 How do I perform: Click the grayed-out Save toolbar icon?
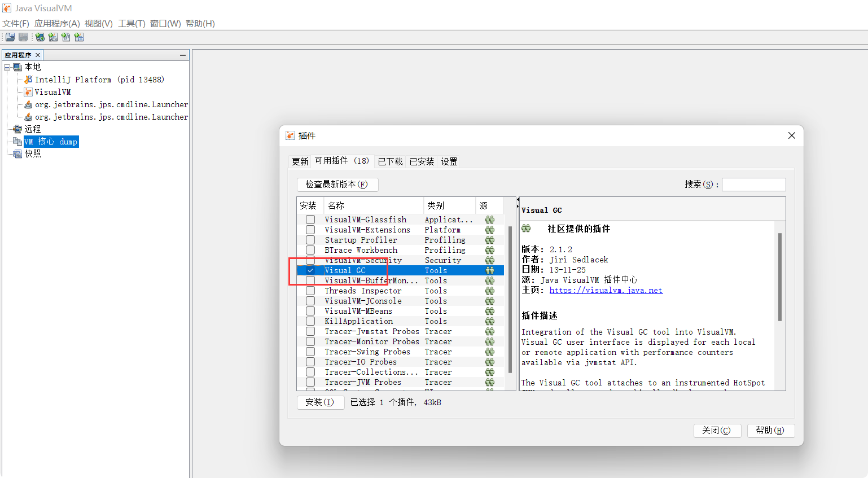coord(23,37)
